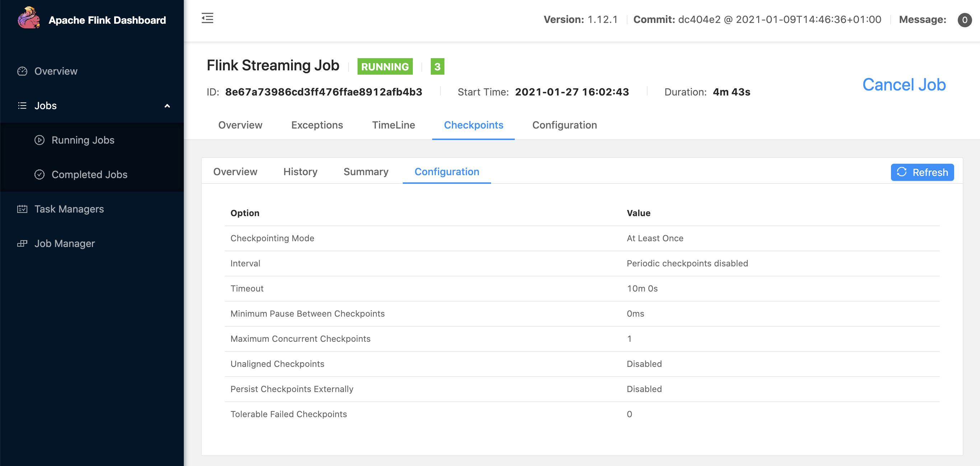Click the green RUNNING status badge
The width and height of the screenshot is (980, 466).
pyautogui.click(x=384, y=66)
